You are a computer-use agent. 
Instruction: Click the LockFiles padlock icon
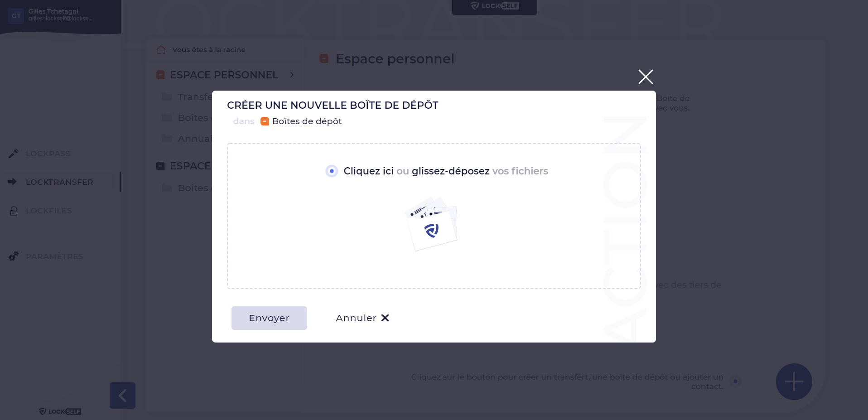14,211
